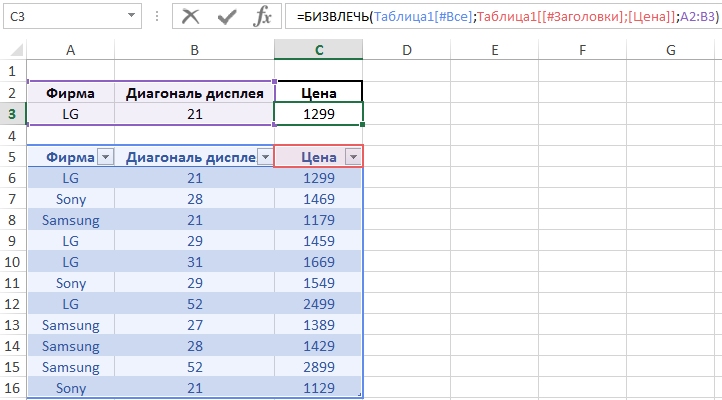Image resolution: width=722 pixels, height=400 pixels.
Task: Click diagonal value 52 in row 15
Action: coord(194,367)
